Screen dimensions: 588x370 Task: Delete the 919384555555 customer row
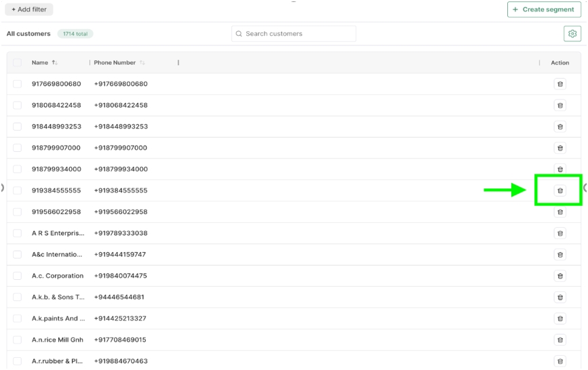(560, 190)
